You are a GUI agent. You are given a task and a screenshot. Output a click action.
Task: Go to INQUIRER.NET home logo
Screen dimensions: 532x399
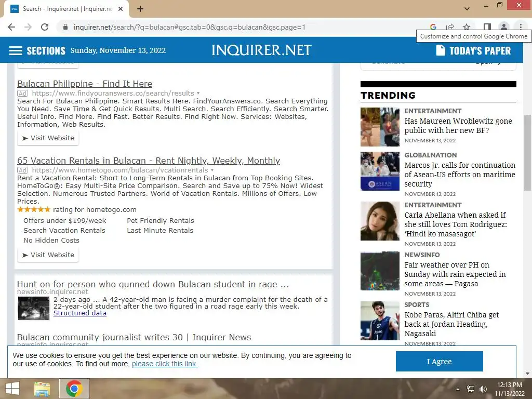pyautogui.click(x=261, y=50)
